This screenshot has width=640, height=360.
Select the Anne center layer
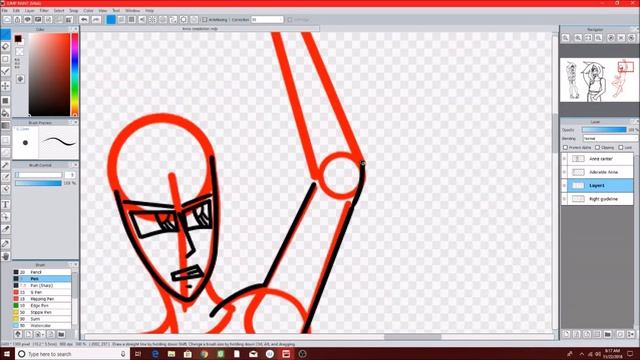tap(600, 159)
